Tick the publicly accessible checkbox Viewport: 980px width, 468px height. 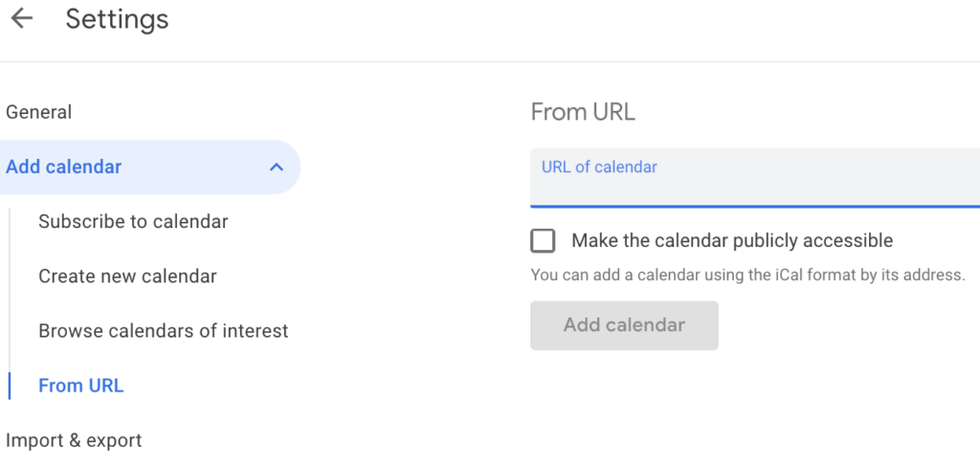pyautogui.click(x=543, y=240)
